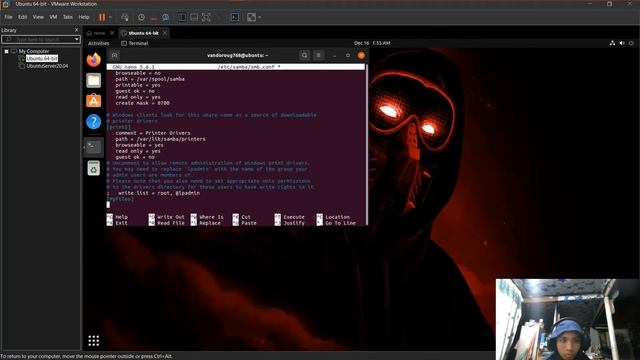Open the library search dropdown arrow
640x360 pixels.
(77, 40)
